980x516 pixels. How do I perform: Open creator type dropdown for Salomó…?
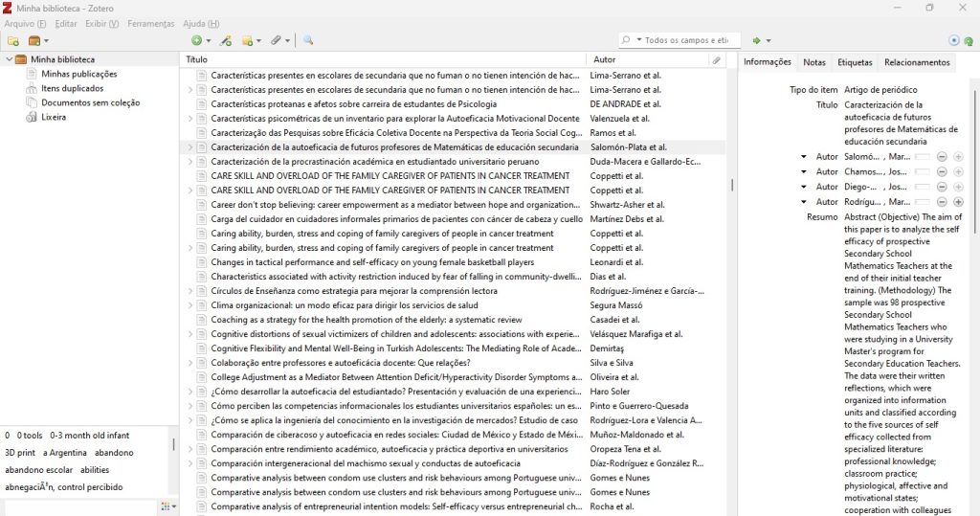pyautogui.click(x=804, y=157)
